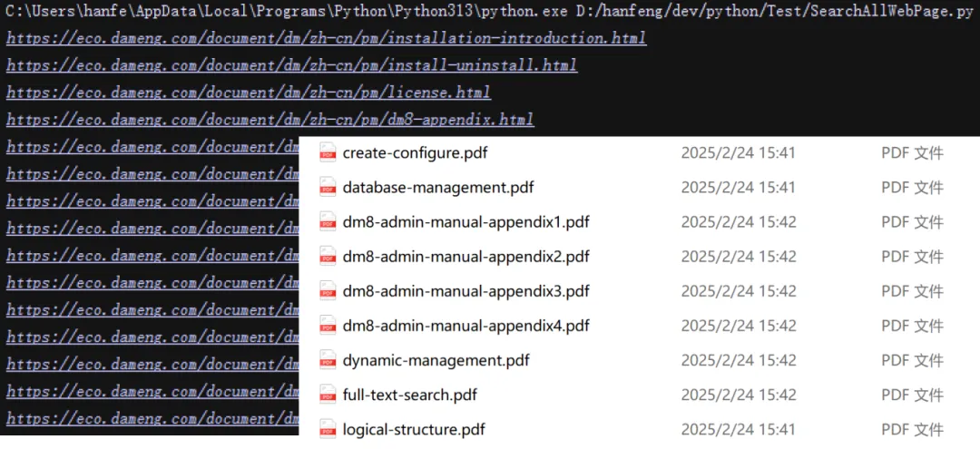Select the file name dm8-admin-manual-appendix3.pdf
Screen dimensions: 980x449
coord(466,291)
